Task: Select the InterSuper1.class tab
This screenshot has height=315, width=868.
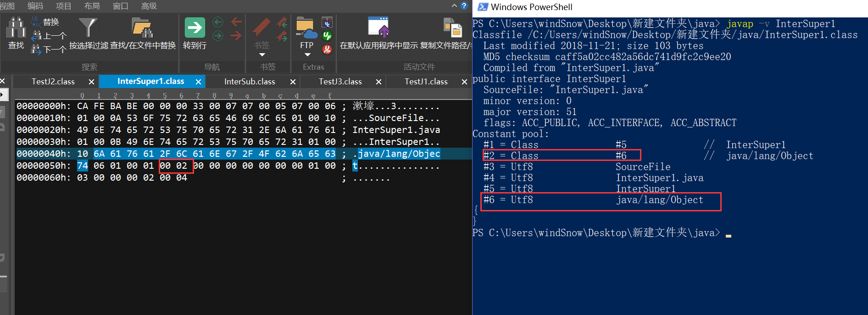Action: point(150,81)
